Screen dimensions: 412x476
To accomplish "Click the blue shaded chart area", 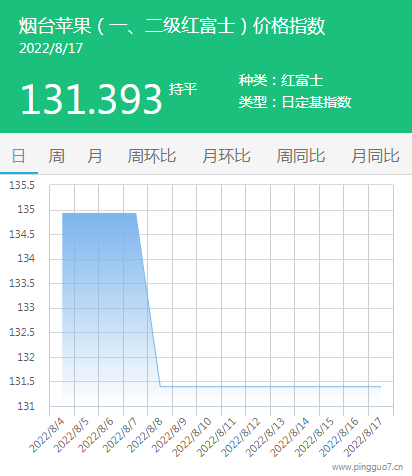I will pyautogui.click(x=100, y=300).
